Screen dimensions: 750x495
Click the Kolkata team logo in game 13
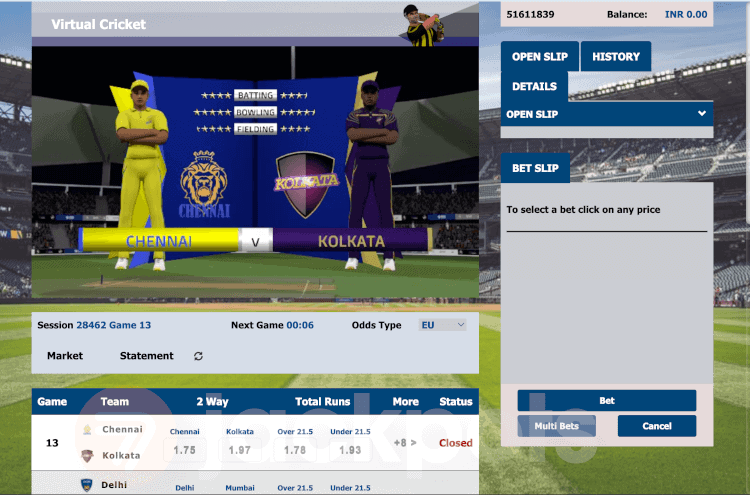(87, 456)
